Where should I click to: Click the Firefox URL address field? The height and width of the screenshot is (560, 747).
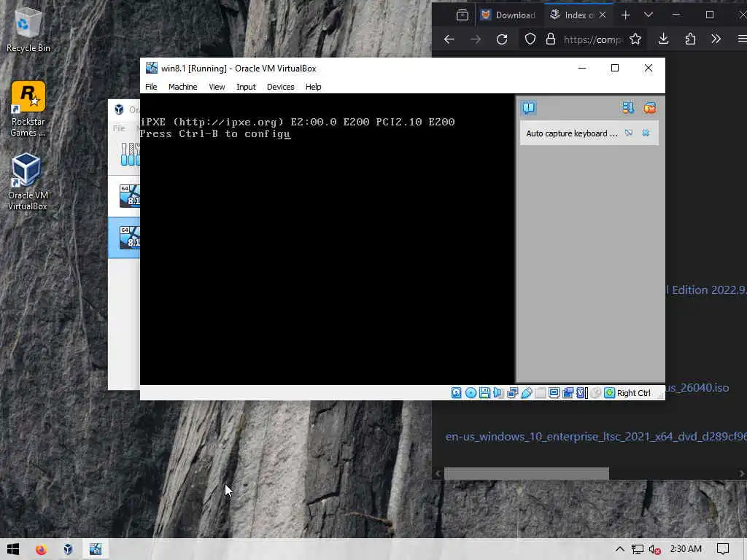[x=592, y=39]
